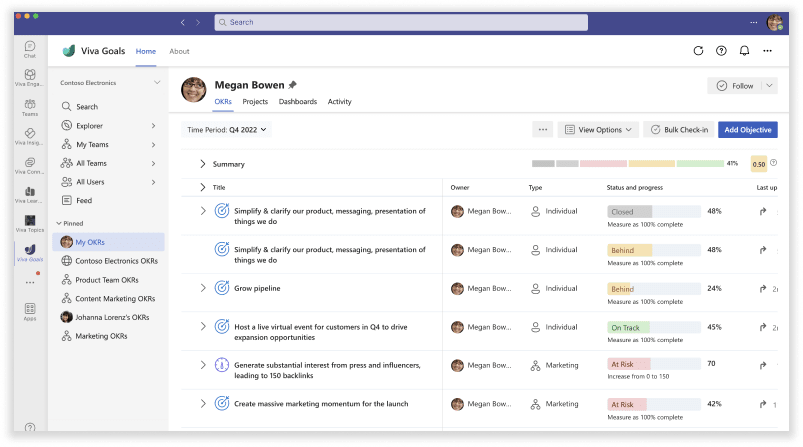Open Chat in the Teams sidebar
The width and height of the screenshot is (803, 447).
(x=30, y=49)
